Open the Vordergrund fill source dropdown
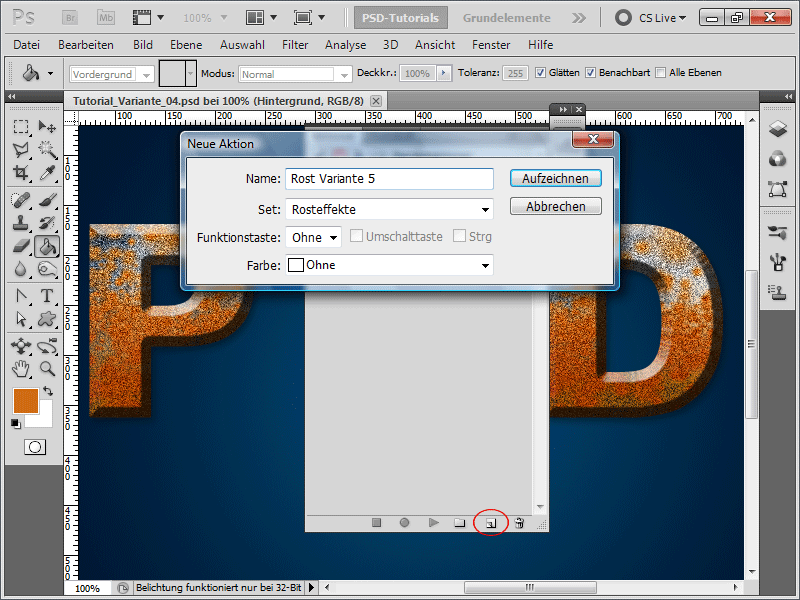Viewport: 800px width, 600px height. click(x=112, y=74)
